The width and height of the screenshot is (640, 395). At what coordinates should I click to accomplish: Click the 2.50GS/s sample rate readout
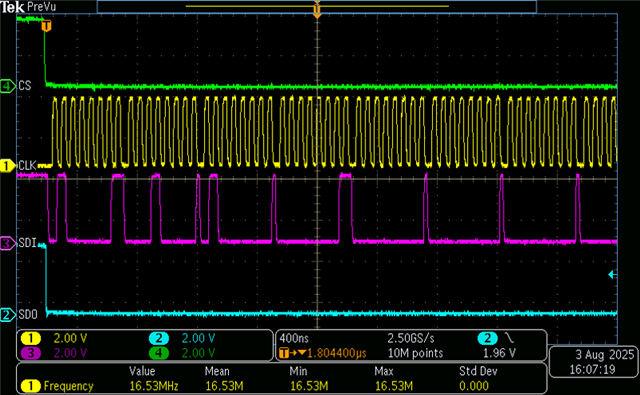coord(411,338)
